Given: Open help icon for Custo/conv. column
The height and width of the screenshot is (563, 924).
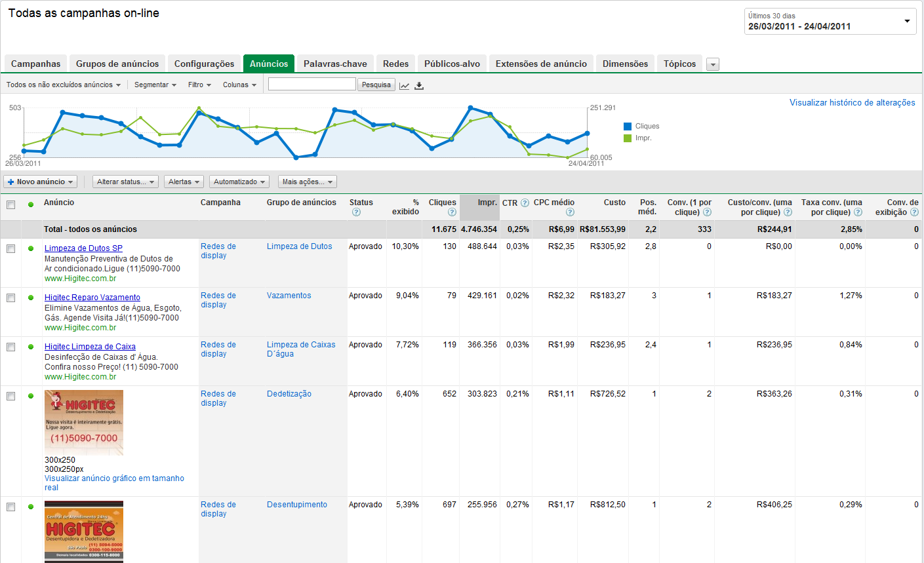Looking at the screenshot, I should click(788, 212).
